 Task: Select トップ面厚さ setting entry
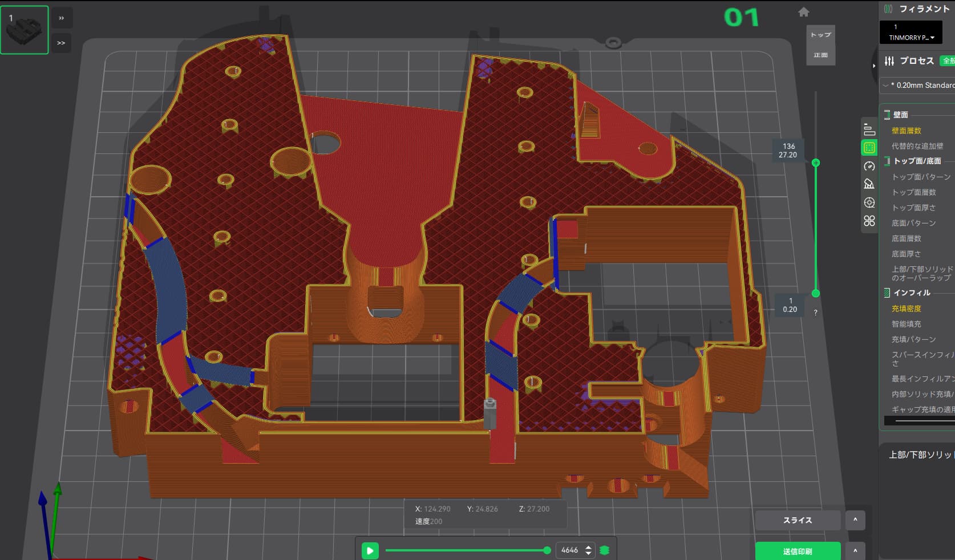(914, 208)
